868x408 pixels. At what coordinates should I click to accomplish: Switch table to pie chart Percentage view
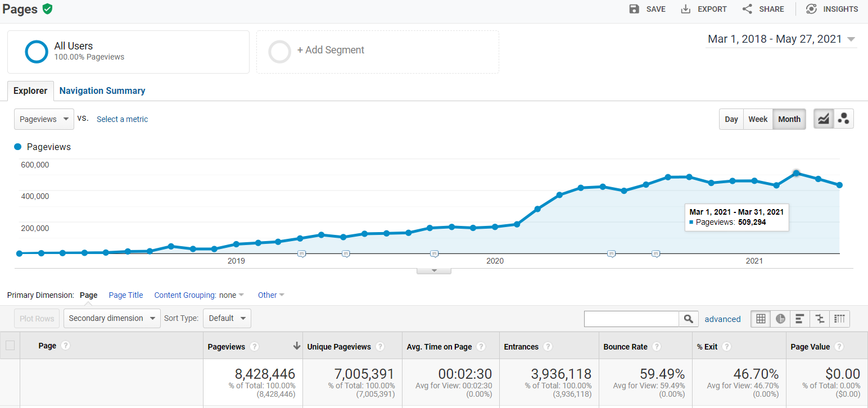pyautogui.click(x=780, y=319)
